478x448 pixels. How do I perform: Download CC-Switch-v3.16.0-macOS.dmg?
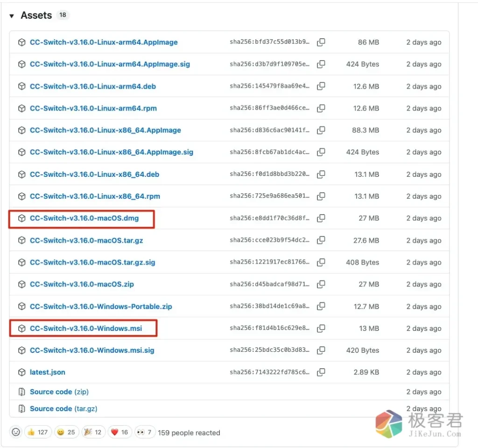pos(84,218)
